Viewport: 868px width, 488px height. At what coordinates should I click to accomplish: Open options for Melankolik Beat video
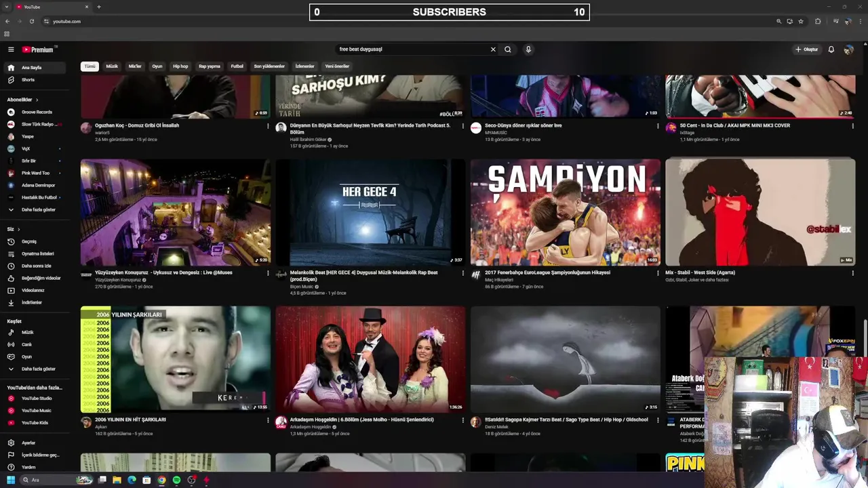[463, 273]
